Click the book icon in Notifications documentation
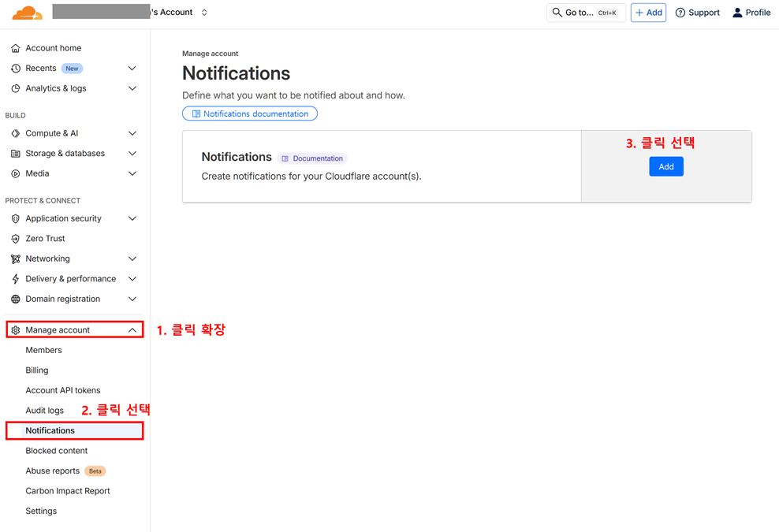This screenshot has height=532, width=779. [x=196, y=113]
